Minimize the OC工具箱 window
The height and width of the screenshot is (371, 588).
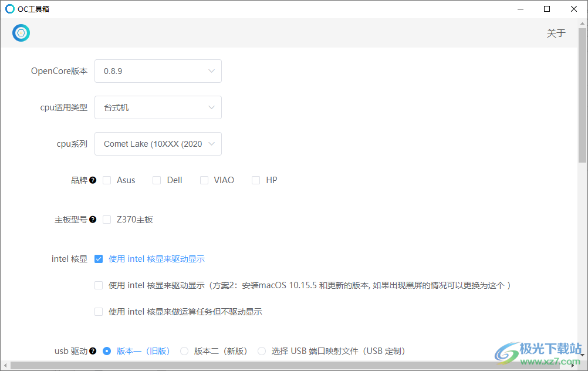(x=521, y=9)
